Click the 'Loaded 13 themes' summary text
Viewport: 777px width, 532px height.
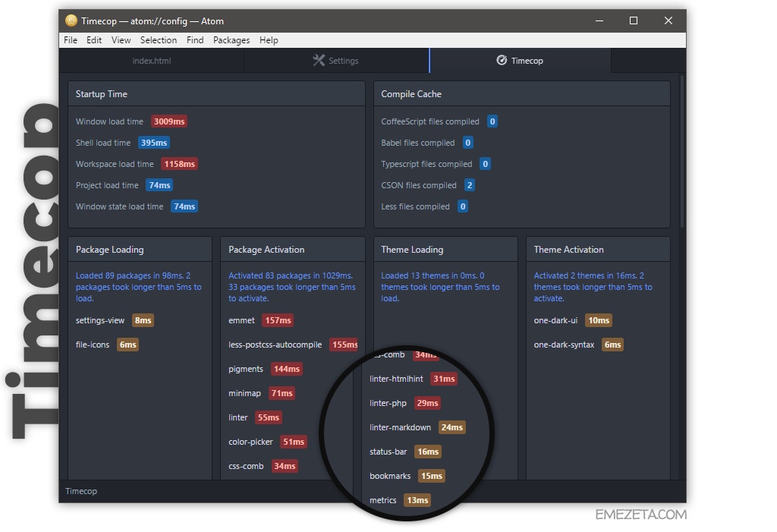441,287
